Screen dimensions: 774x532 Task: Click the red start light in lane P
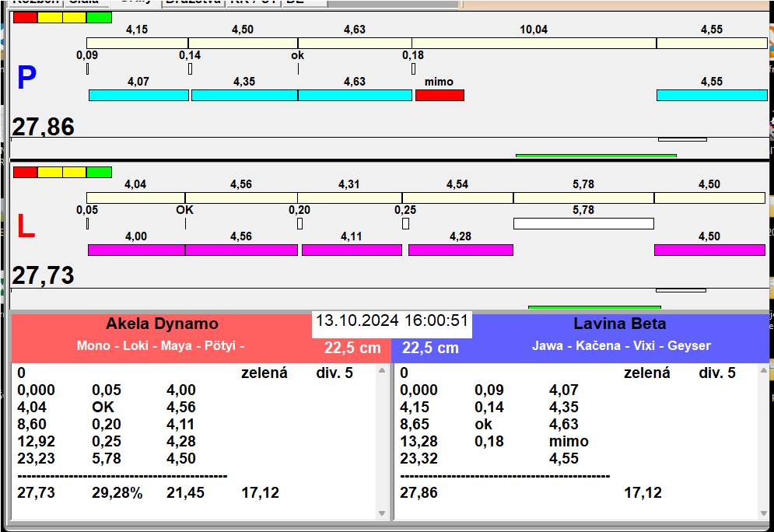(x=25, y=17)
